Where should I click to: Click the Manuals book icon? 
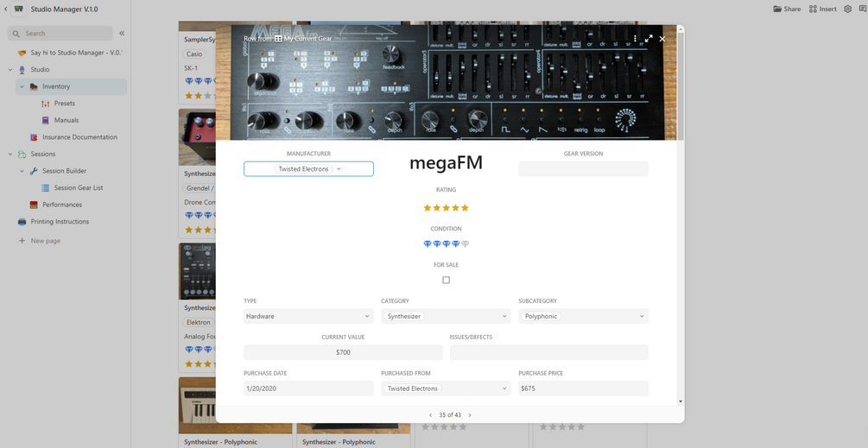point(46,120)
